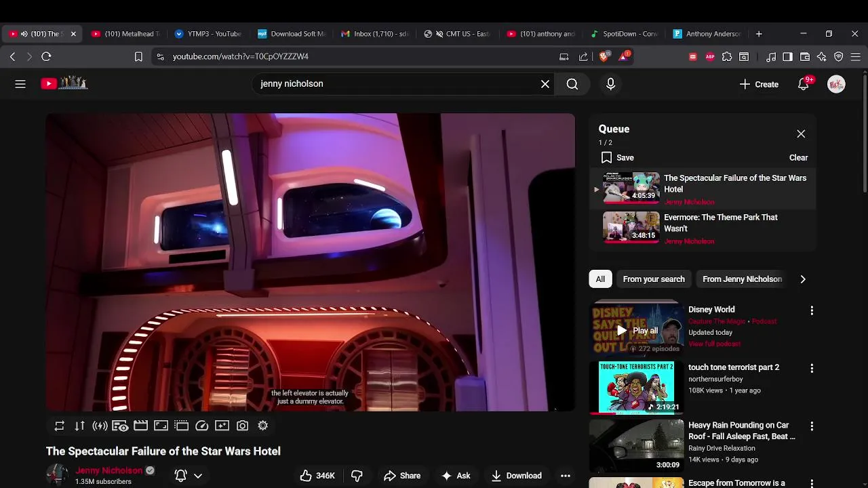Select the All filter chip
This screenshot has width=868, height=488.
click(x=600, y=279)
